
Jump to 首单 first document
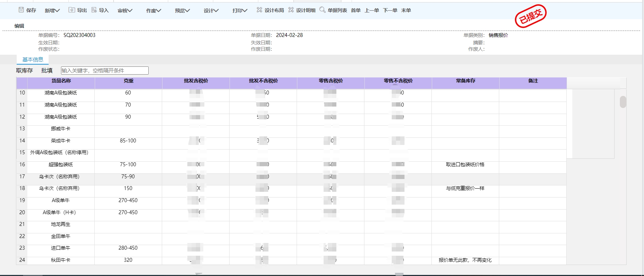point(356,10)
